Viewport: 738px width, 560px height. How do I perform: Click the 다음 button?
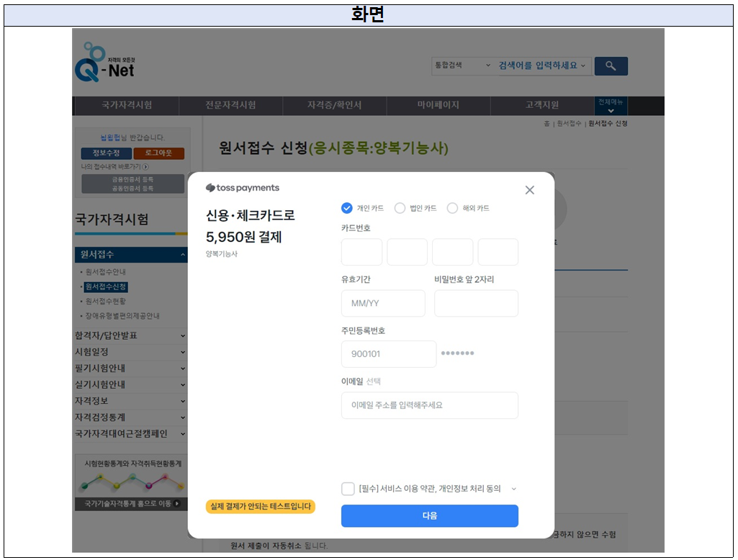tap(430, 516)
